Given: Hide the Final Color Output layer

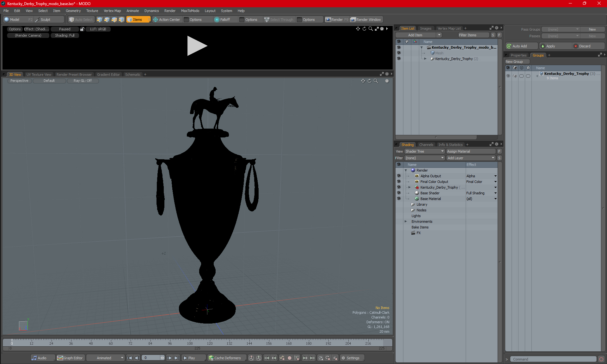Looking at the screenshot, I should click(399, 182).
